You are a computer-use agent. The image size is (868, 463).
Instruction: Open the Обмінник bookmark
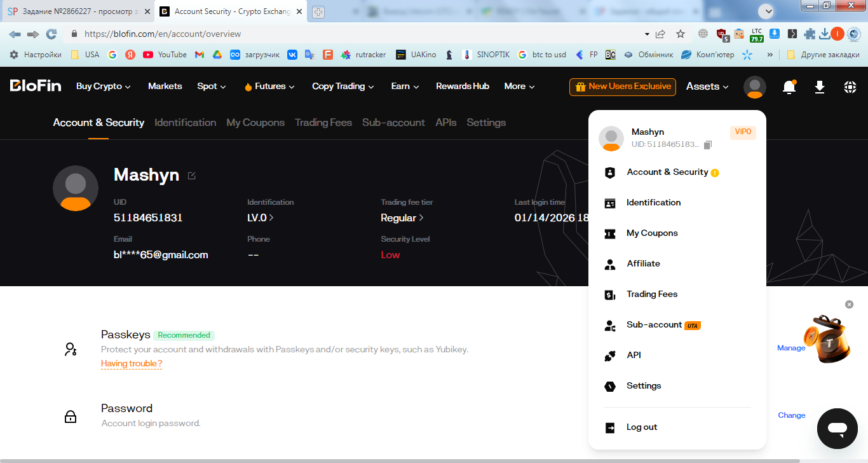(x=648, y=55)
